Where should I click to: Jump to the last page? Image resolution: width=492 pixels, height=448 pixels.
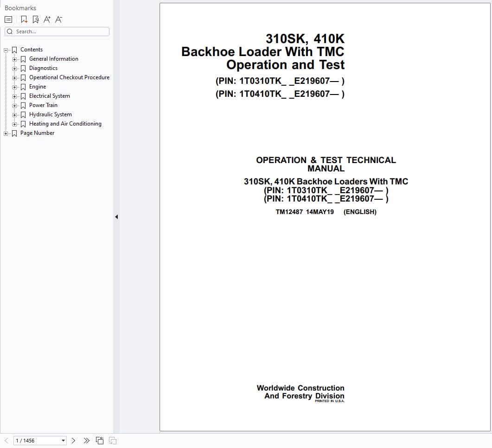coord(87,441)
